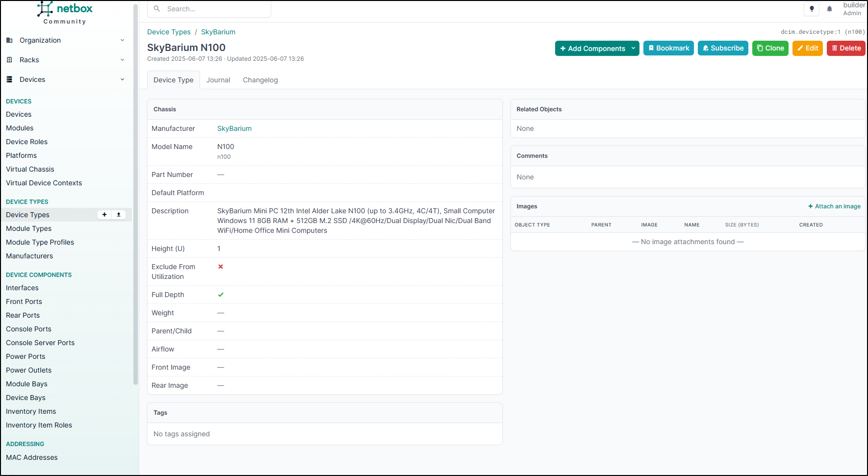
Task: Focus the Search input field
Action: click(209, 9)
